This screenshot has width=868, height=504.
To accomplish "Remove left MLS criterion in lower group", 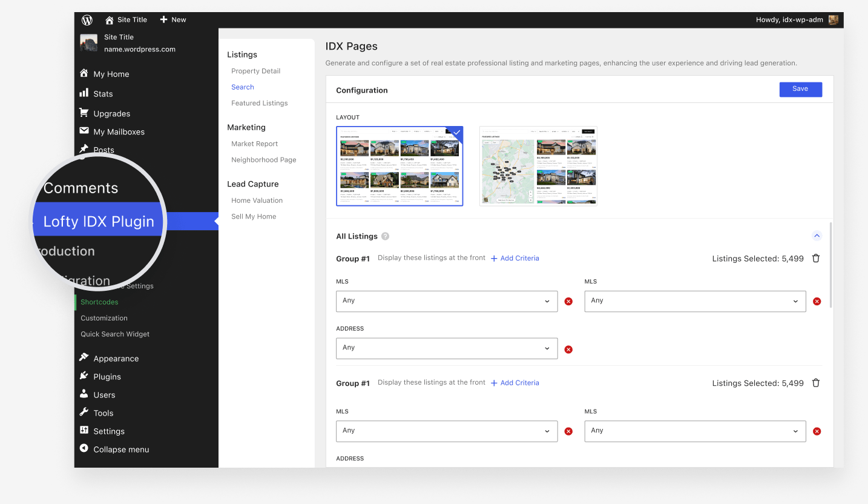I will tap(568, 431).
